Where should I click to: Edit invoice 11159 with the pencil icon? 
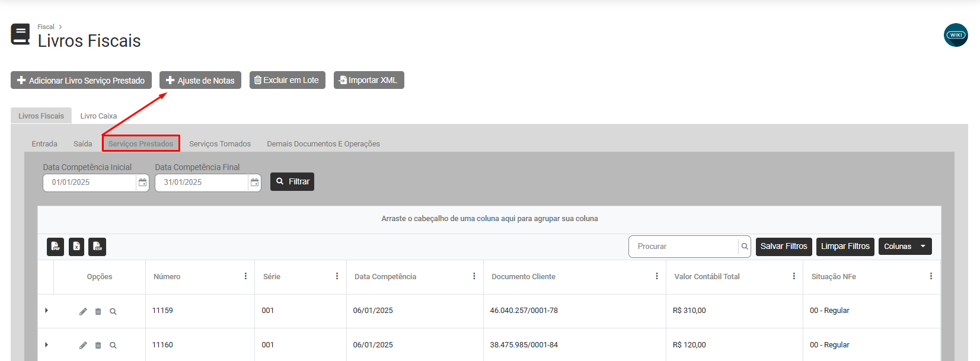(x=83, y=311)
